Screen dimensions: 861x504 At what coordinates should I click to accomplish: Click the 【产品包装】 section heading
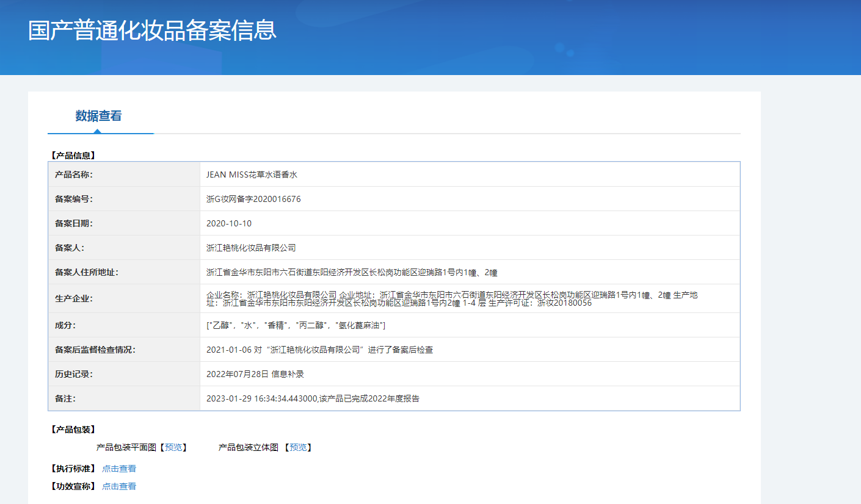(x=73, y=430)
